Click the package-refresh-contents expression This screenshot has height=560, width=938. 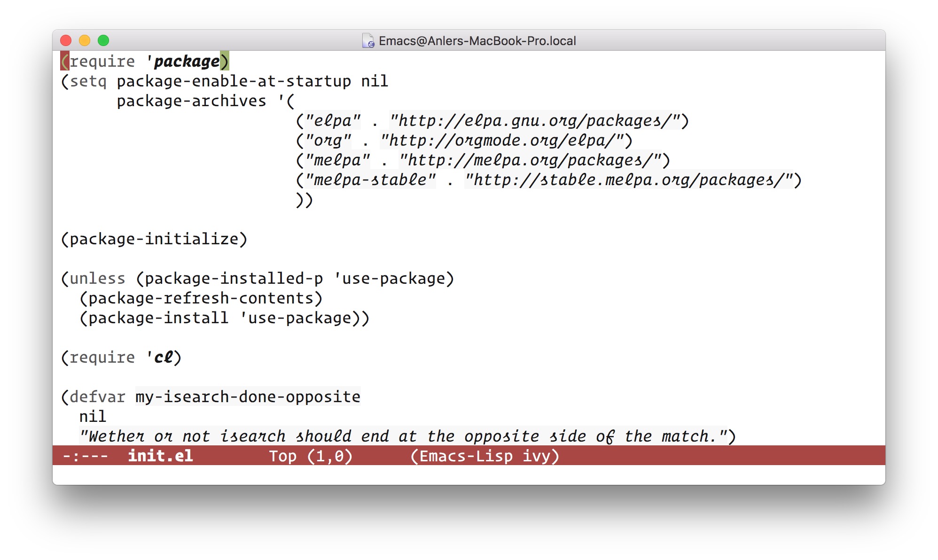tap(201, 298)
